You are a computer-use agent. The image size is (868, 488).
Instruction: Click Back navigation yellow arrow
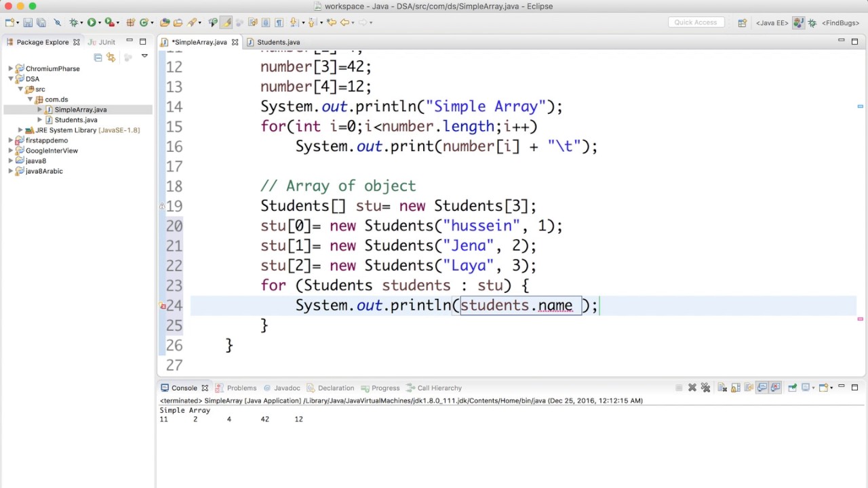click(x=344, y=22)
